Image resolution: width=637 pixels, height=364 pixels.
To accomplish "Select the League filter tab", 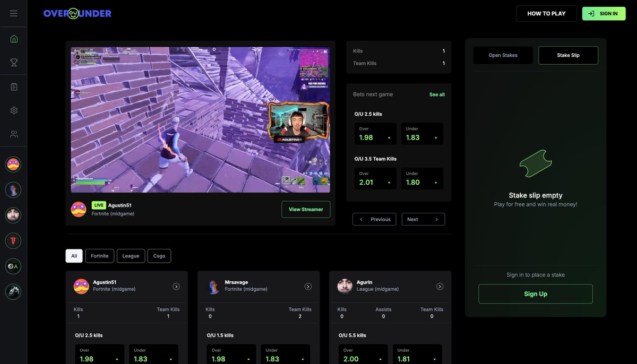I will [x=131, y=256].
